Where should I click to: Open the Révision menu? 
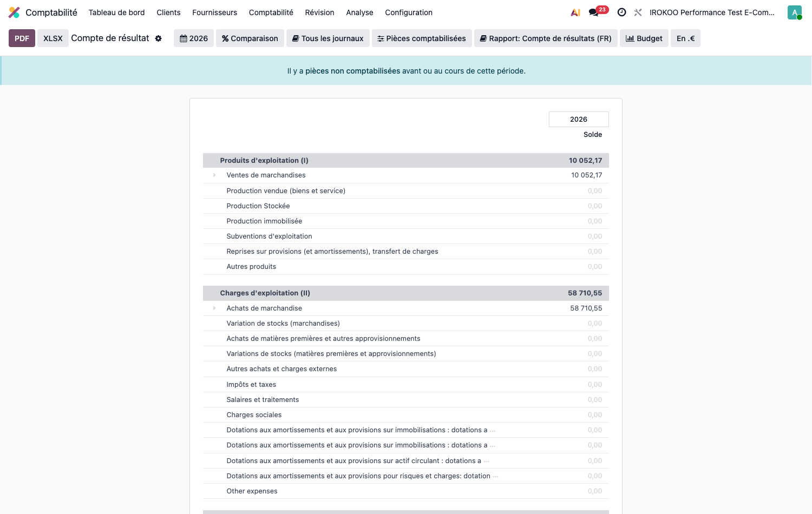point(320,12)
